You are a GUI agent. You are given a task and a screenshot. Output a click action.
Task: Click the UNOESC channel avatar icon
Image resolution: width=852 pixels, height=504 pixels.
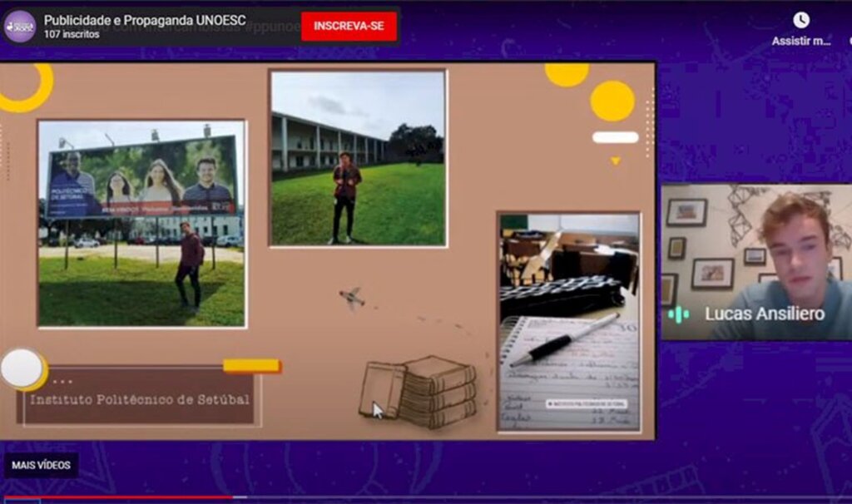point(19,26)
